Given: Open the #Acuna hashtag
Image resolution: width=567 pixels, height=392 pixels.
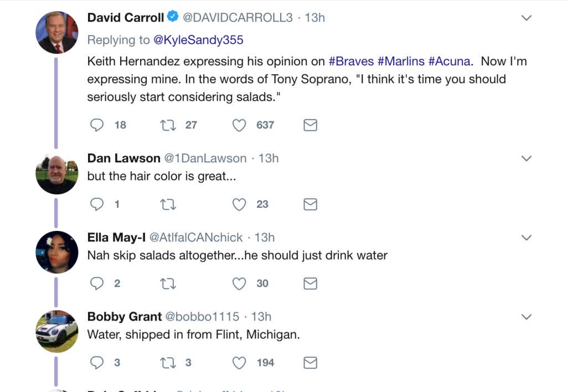Looking at the screenshot, I should point(449,61).
